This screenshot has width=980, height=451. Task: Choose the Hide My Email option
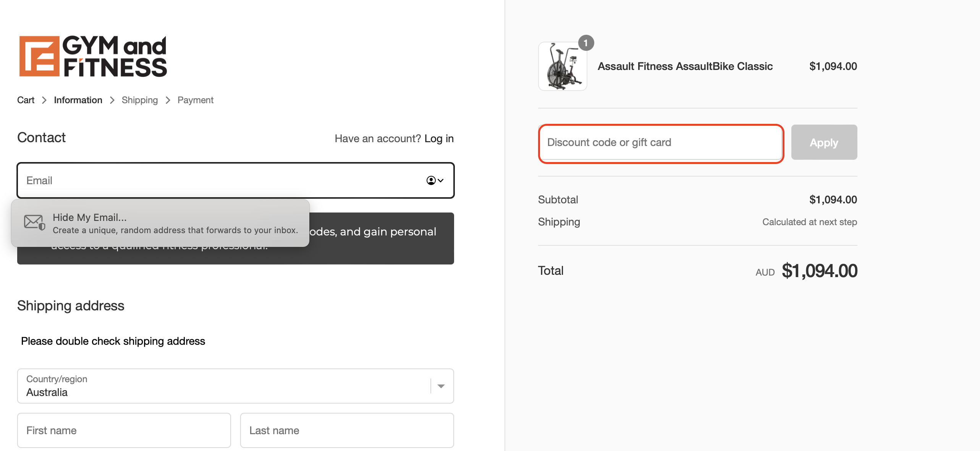click(160, 224)
